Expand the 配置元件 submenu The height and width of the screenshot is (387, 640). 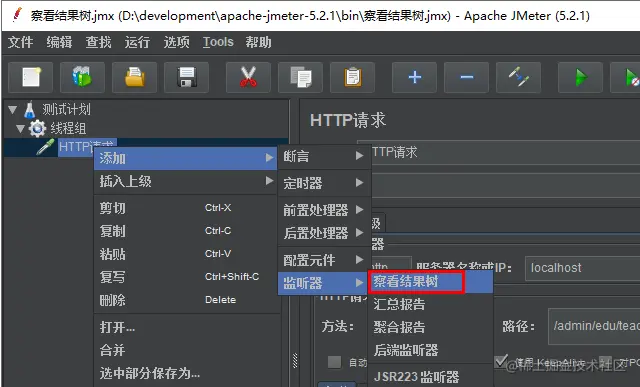click(324, 260)
